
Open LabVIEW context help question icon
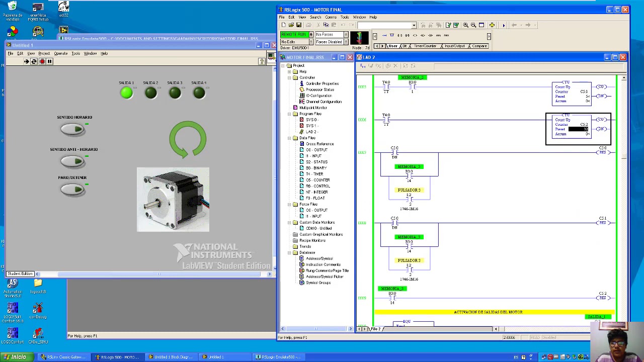pyautogui.click(x=262, y=61)
